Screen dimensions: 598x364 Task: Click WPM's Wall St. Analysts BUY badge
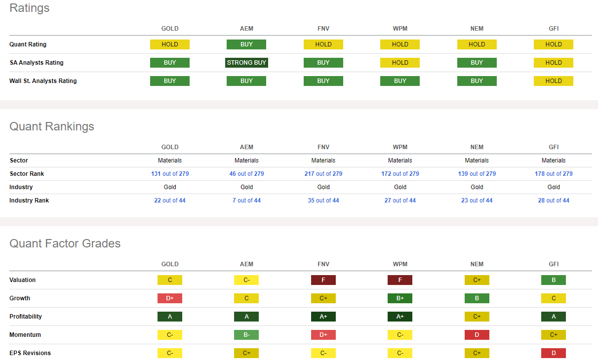coord(400,81)
